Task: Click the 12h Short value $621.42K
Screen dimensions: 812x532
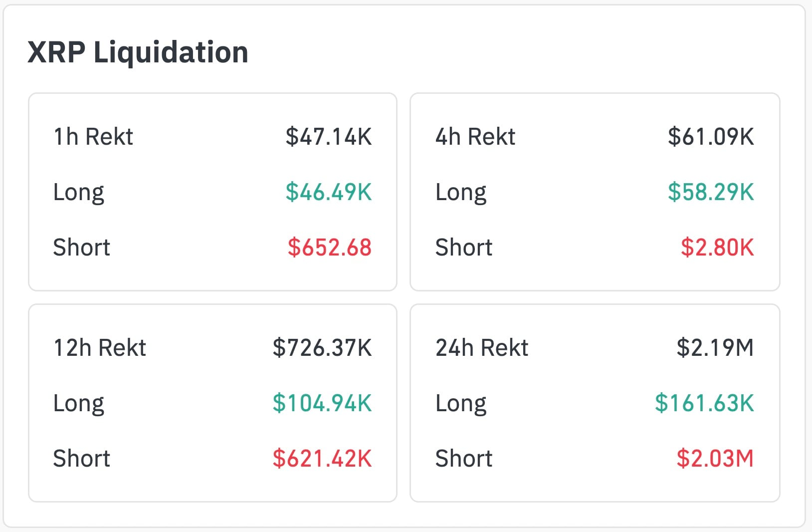Action: [x=322, y=459]
